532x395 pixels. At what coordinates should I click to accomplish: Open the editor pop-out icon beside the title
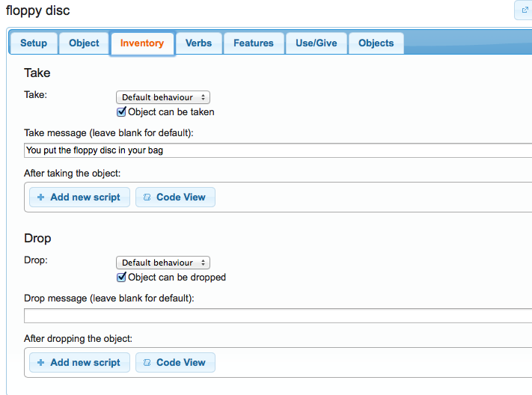(x=523, y=10)
